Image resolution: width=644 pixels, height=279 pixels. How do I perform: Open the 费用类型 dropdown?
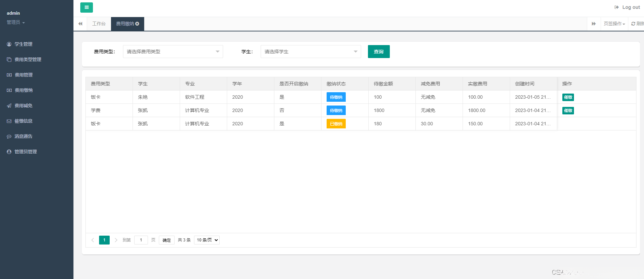pyautogui.click(x=173, y=52)
